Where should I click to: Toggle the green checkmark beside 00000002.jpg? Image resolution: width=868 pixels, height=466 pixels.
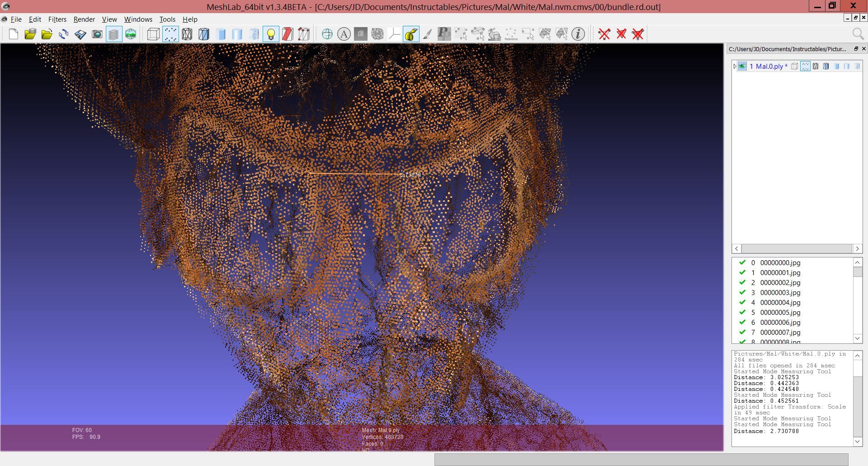[x=743, y=282]
